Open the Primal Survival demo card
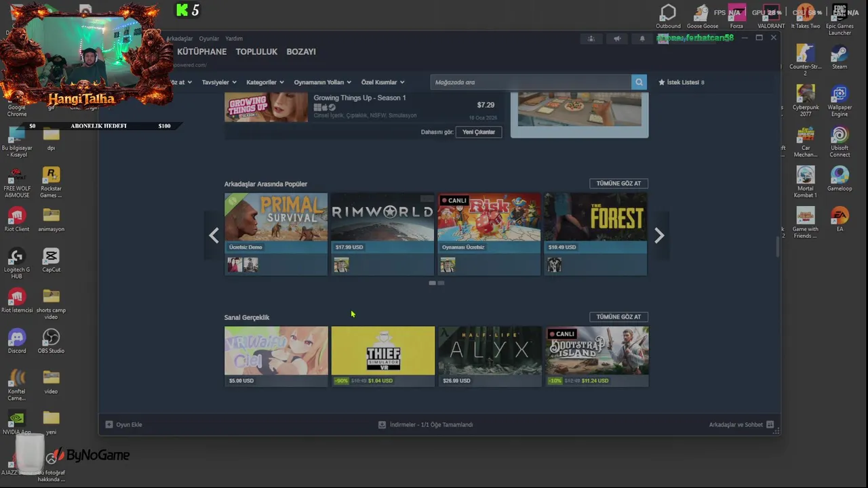The height and width of the screenshot is (488, 868). 276,234
